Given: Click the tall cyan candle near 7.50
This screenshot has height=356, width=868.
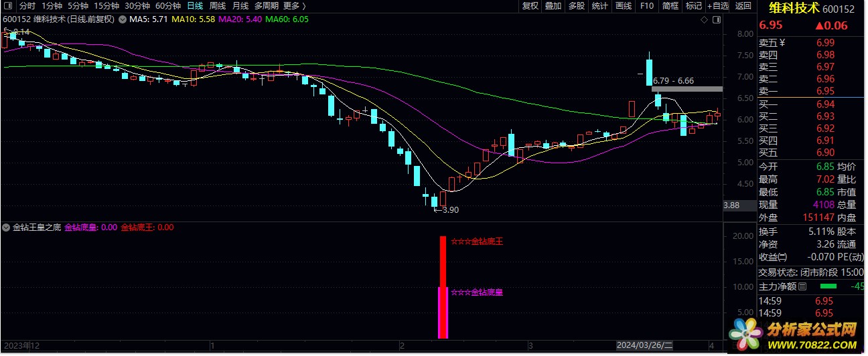Looking at the screenshot, I should click(649, 72).
